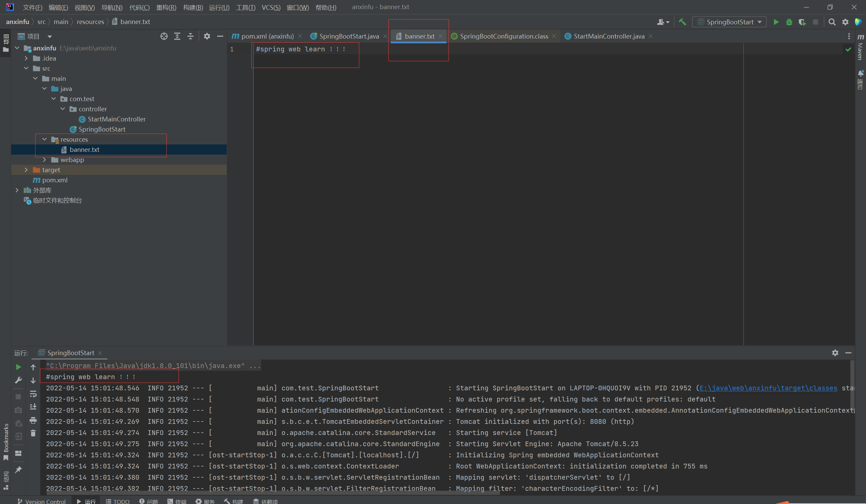The height and width of the screenshot is (504, 866).
Task: Toggle scroll to end in the console
Action: click(33, 407)
